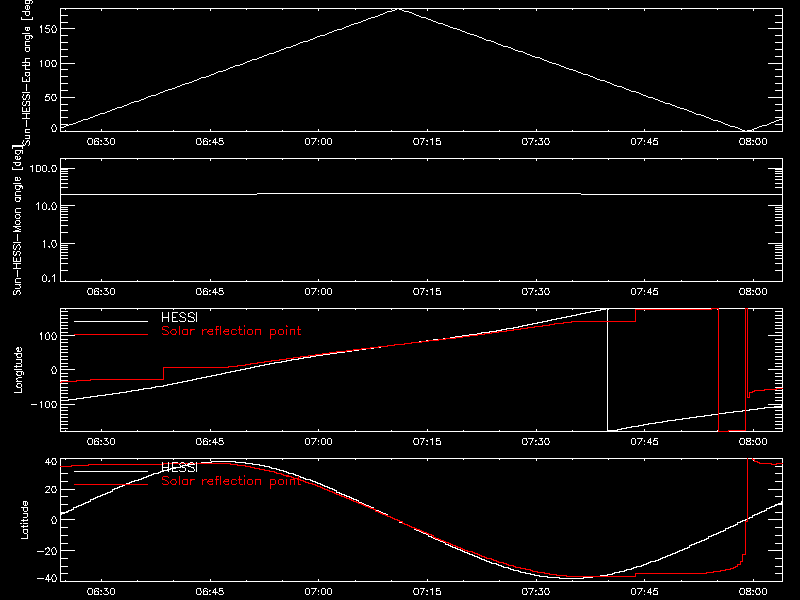Click 07:45 time label under Longitude plot
Screen dimensions: 800x600
coord(644,442)
